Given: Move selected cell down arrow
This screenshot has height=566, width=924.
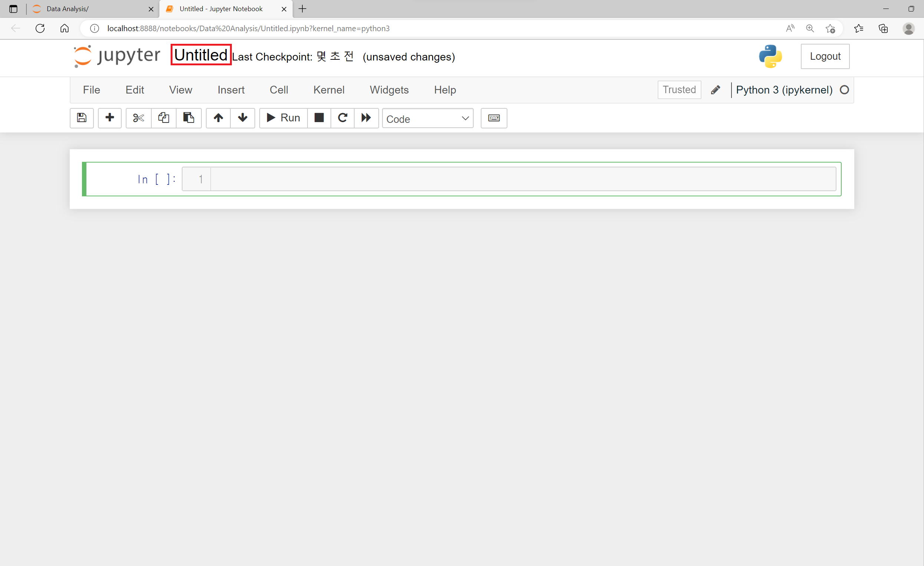Looking at the screenshot, I should pos(243,118).
